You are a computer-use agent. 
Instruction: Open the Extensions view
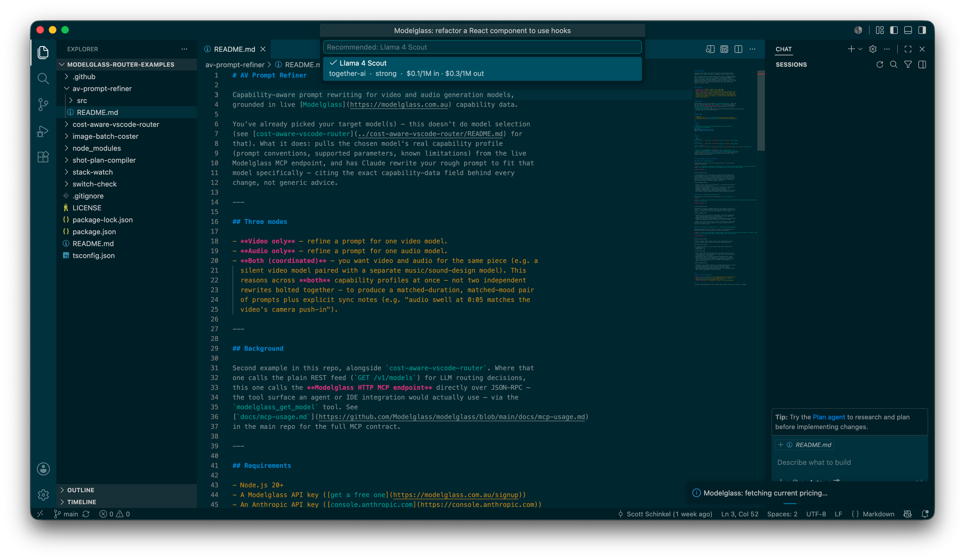pos(43,157)
